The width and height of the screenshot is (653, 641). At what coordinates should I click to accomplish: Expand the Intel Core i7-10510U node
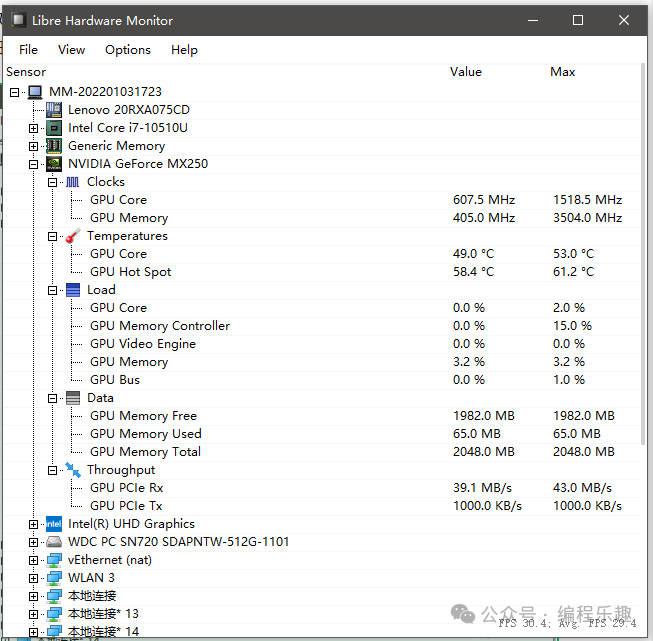tap(33, 128)
